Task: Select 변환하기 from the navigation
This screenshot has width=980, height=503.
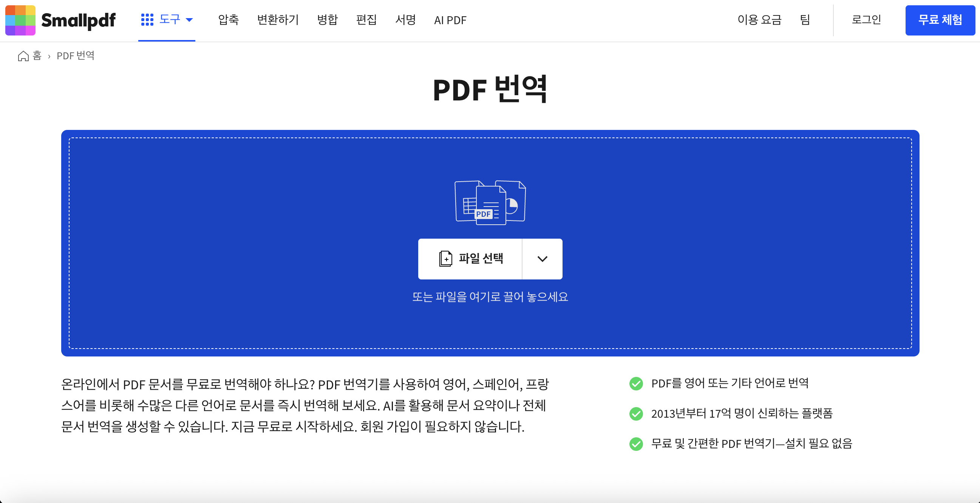Action: [x=278, y=20]
